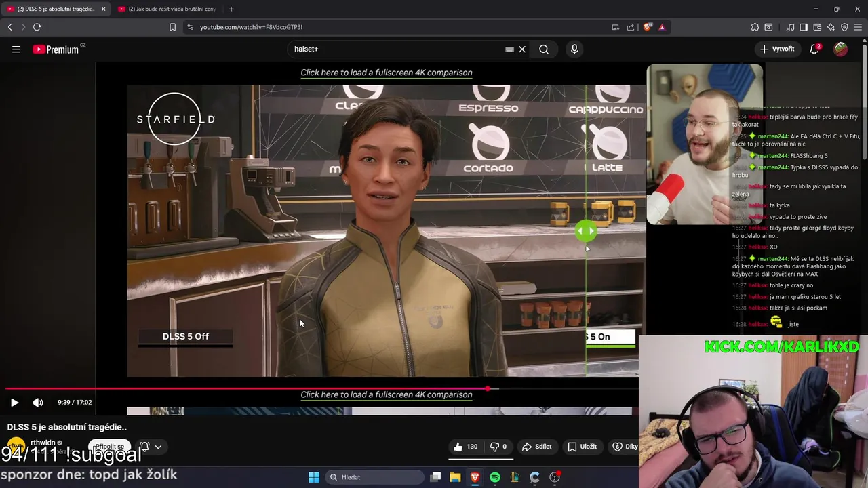Screen dimensions: 868x488
Task: Open Task View on taskbar
Action: point(436,477)
